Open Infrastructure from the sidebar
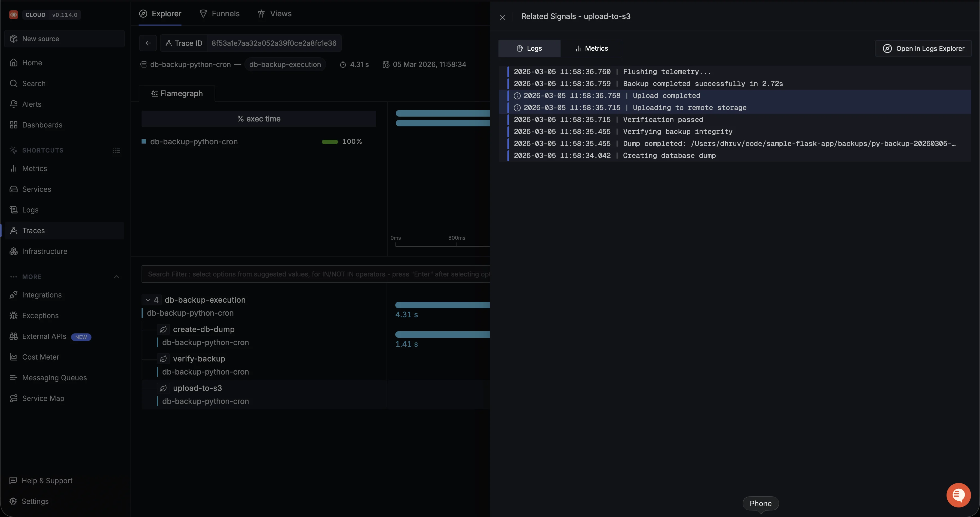Image resolution: width=980 pixels, height=517 pixels. tap(45, 251)
